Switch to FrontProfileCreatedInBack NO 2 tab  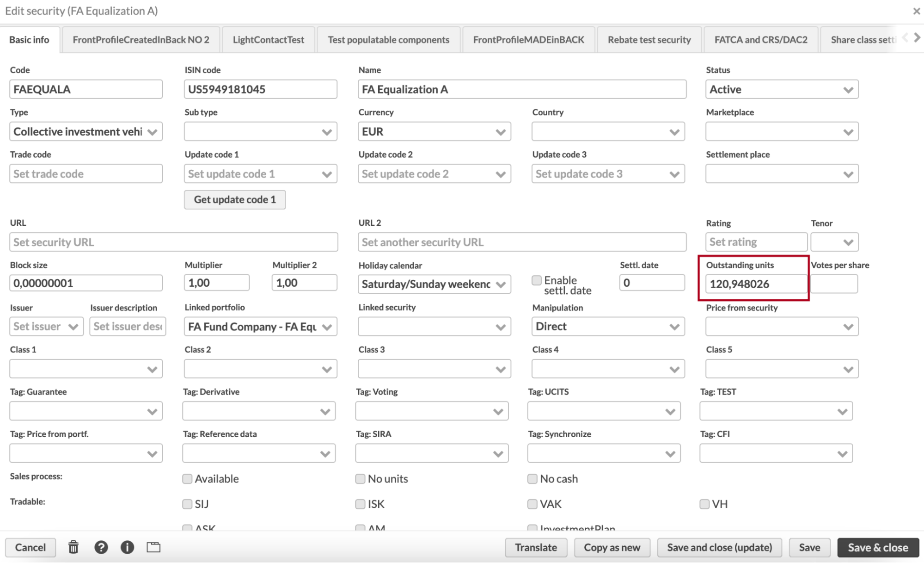141,40
